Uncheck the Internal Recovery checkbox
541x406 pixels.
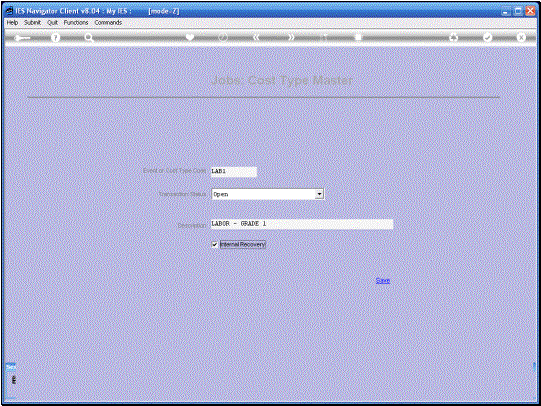pos(215,245)
